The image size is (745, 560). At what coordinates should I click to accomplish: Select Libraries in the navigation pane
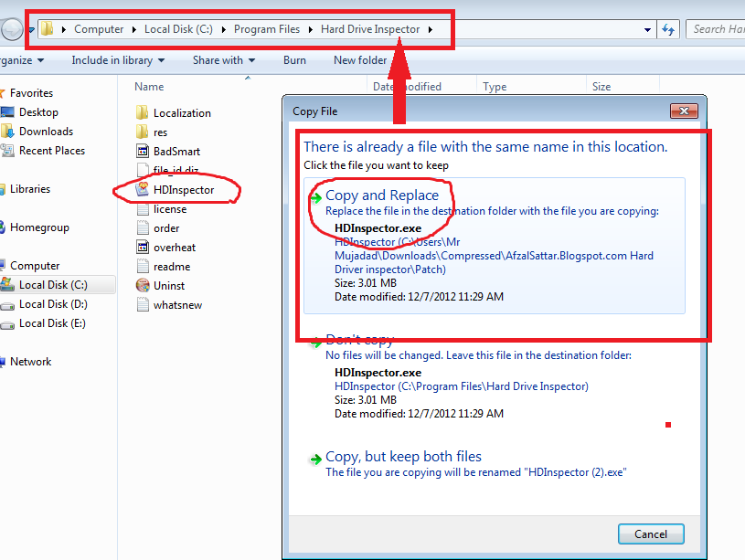(x=30, y=189)
